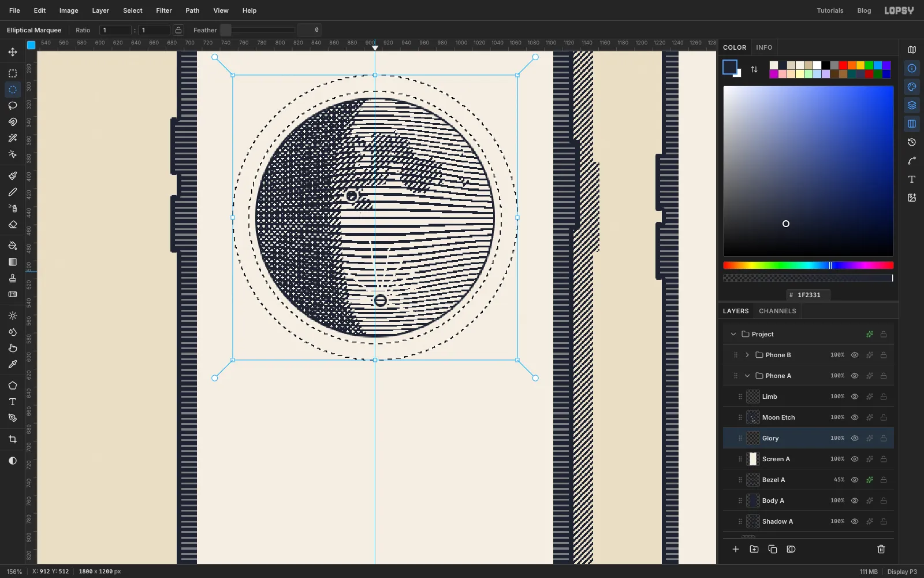
Task: Expand the Phone B folder
Action: coord(747,355)
